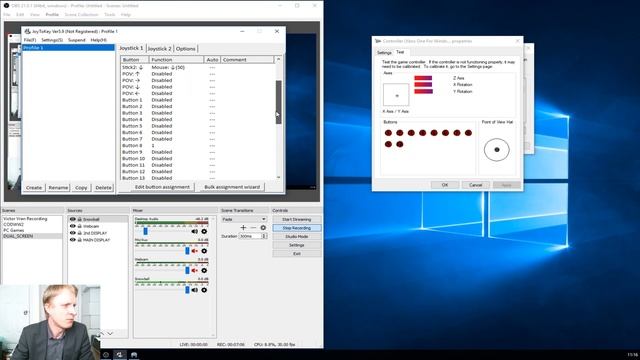The height and width of the screenshot is (360, 640).
Task: Click Start Streaming in OBS
Action: [297, 220]
